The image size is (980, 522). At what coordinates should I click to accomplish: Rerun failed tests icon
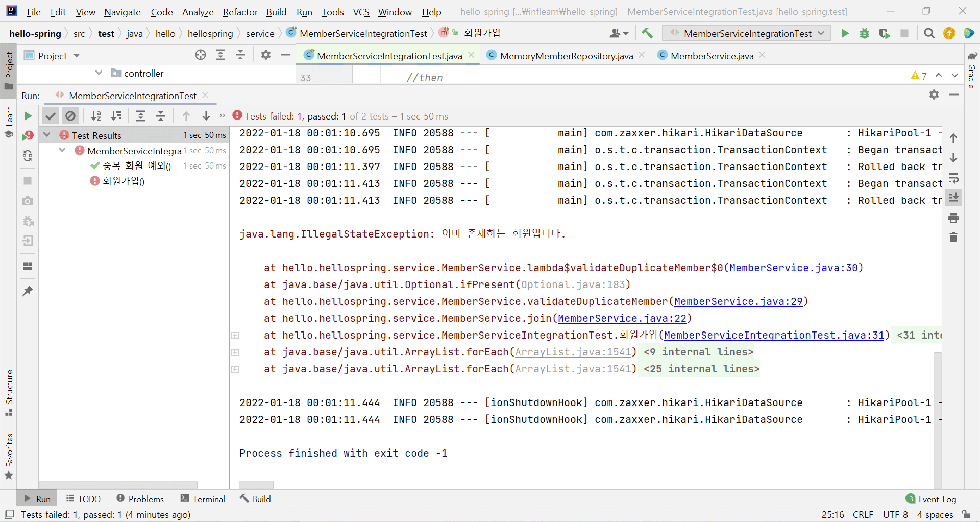pos(28,136)
